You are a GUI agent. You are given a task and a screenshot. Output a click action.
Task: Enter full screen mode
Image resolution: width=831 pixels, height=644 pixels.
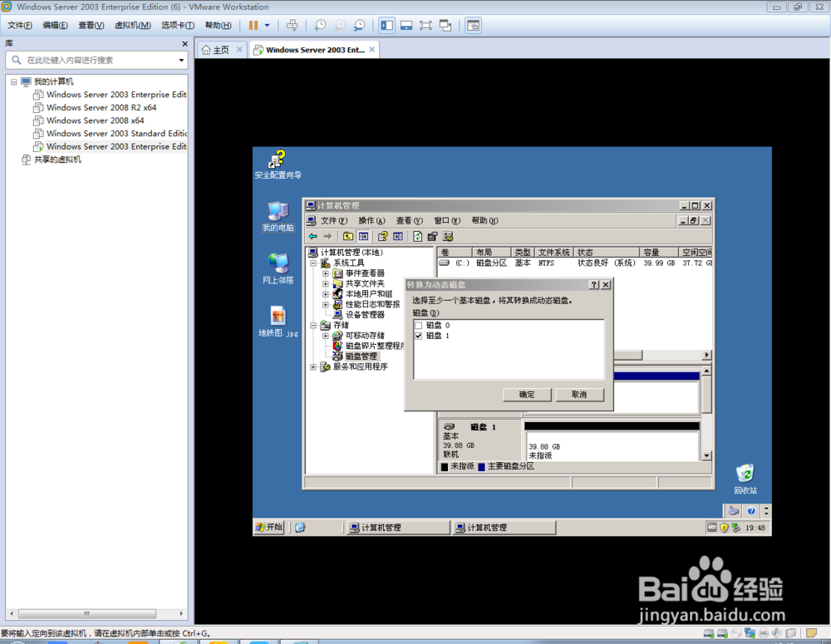click(x=425, y=26)
